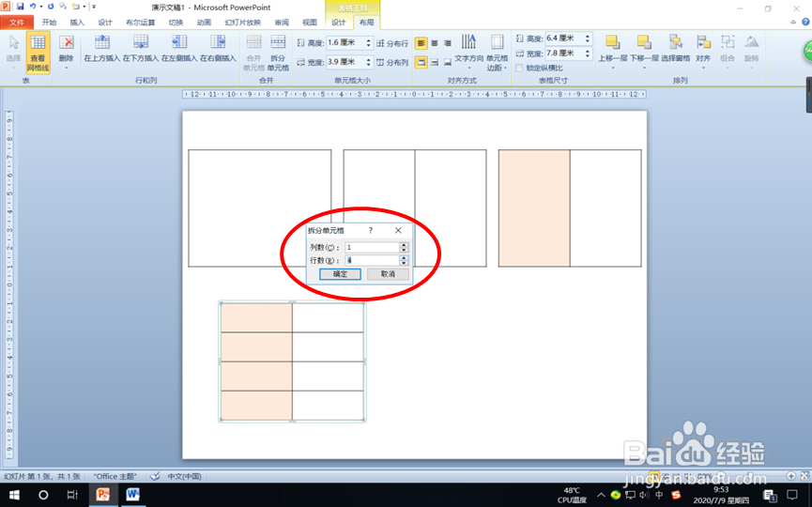Click 上移一层 bring forward icon
812x507 pixels.
pos(613,43)
